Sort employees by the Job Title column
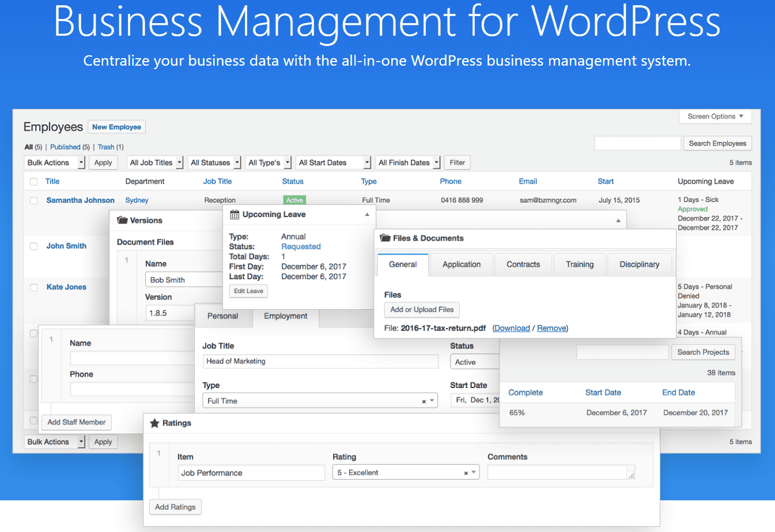This screenshot has width=775, height=532. (x=217, y=181)
